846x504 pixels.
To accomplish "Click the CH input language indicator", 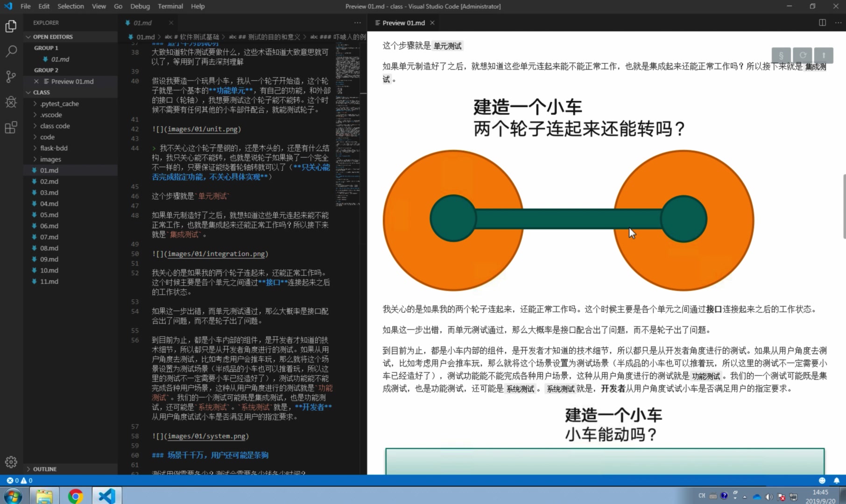I will coord(702,496).
